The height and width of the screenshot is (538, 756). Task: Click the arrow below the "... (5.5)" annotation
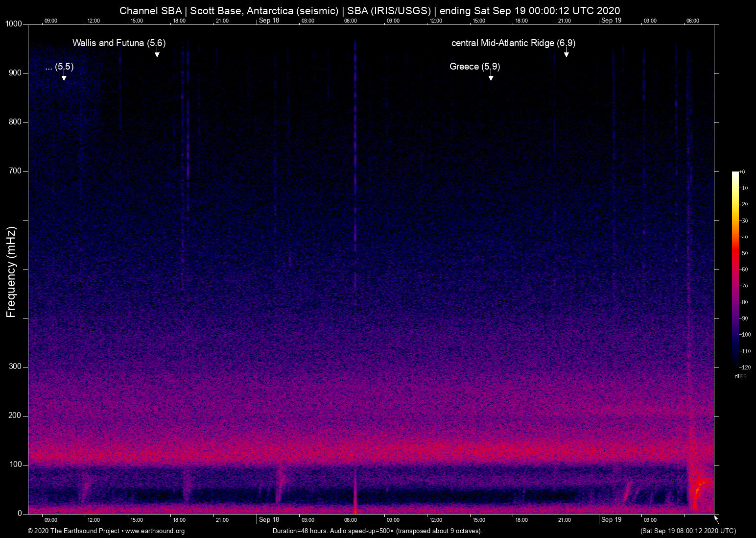tap(64, 77)
